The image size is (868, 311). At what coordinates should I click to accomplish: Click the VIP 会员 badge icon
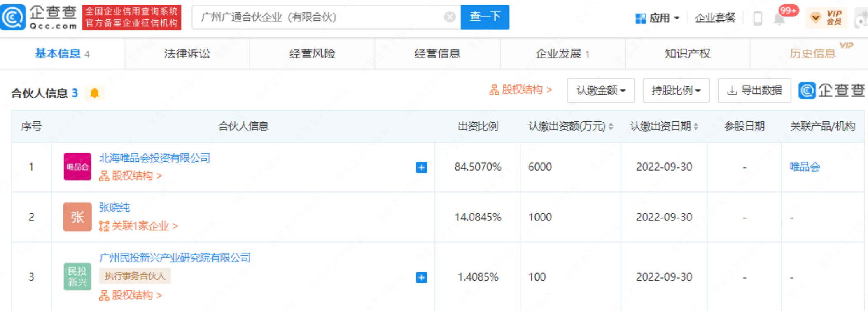pyautogui.click(x=826, y=18)
